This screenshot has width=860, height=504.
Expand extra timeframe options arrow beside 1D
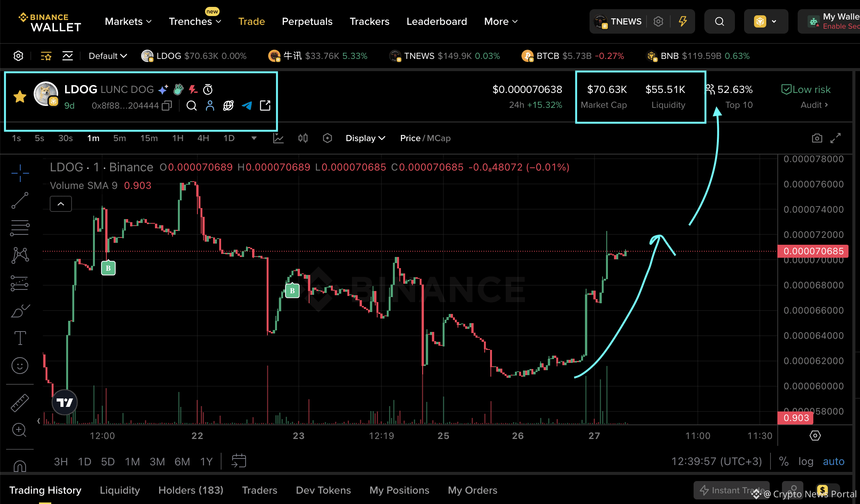[254, 138]
